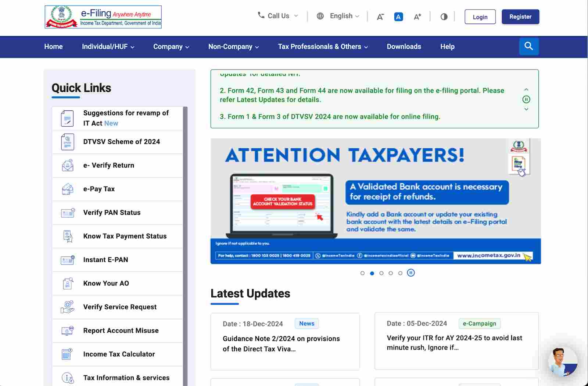Open Income Tax Calculator quick link

[x=117, y=354]
